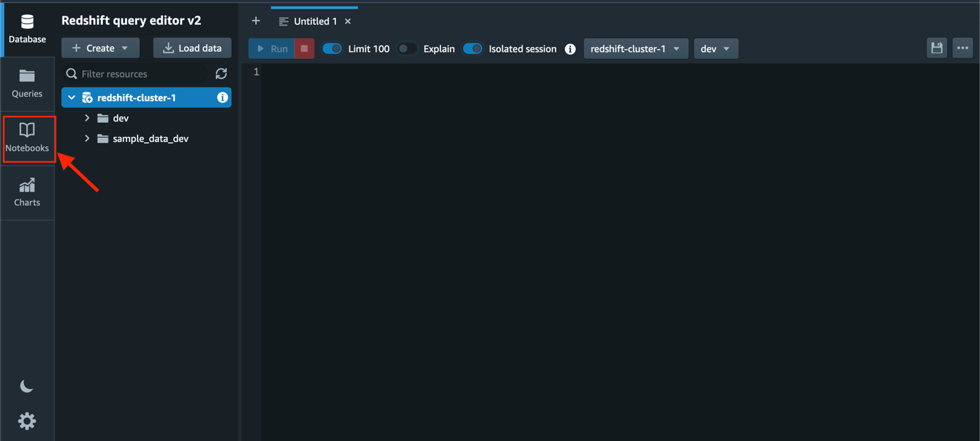Viewport: 980px width, 441px height.
Task: Show info for redshift-cluster-1 in tree
Action: click(x=222, y=98)
